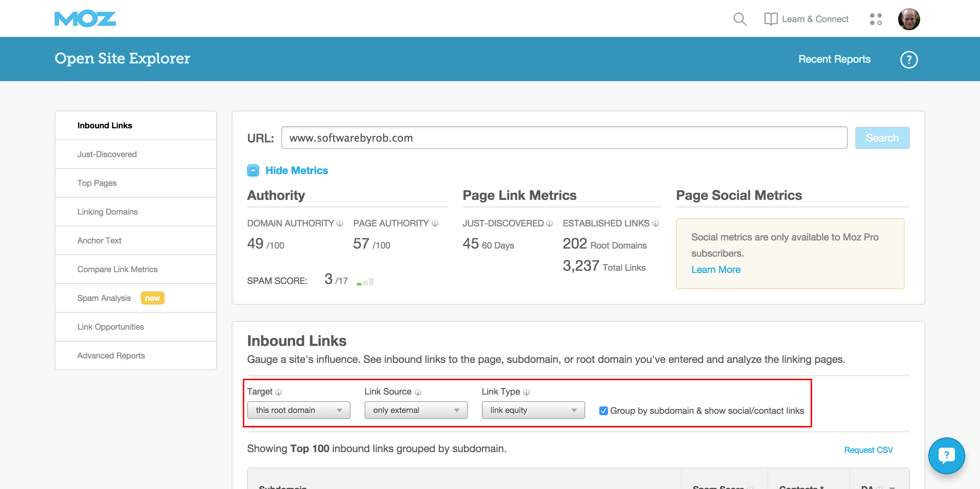Expand the Link Source dropdown
The image size is (980, 489).
point(416,410)
